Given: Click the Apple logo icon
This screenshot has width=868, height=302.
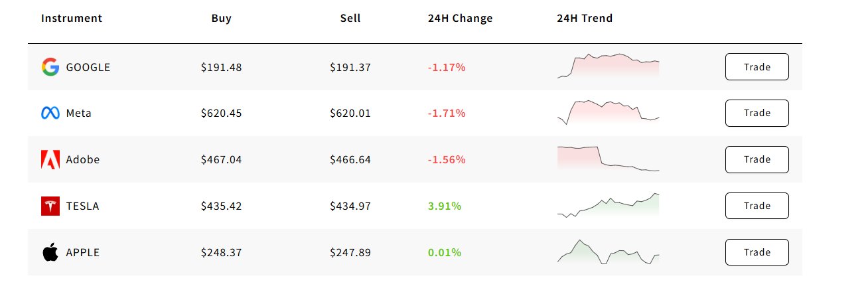Looking at the screenshot, I should coord(50,252).
